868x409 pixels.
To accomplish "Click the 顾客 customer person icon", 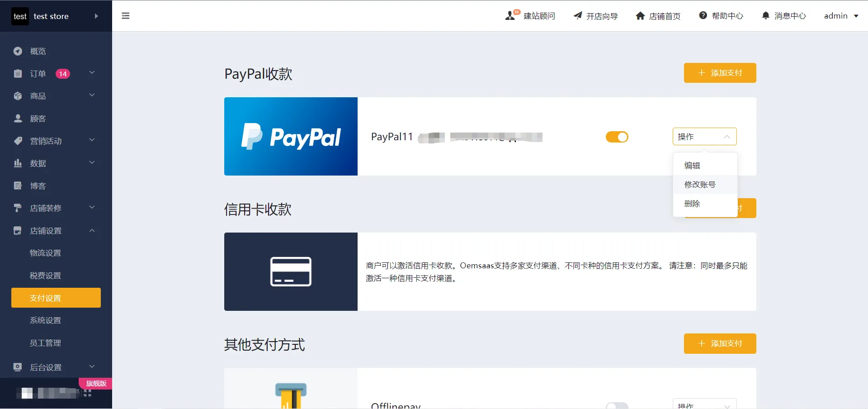I will 18,118.
